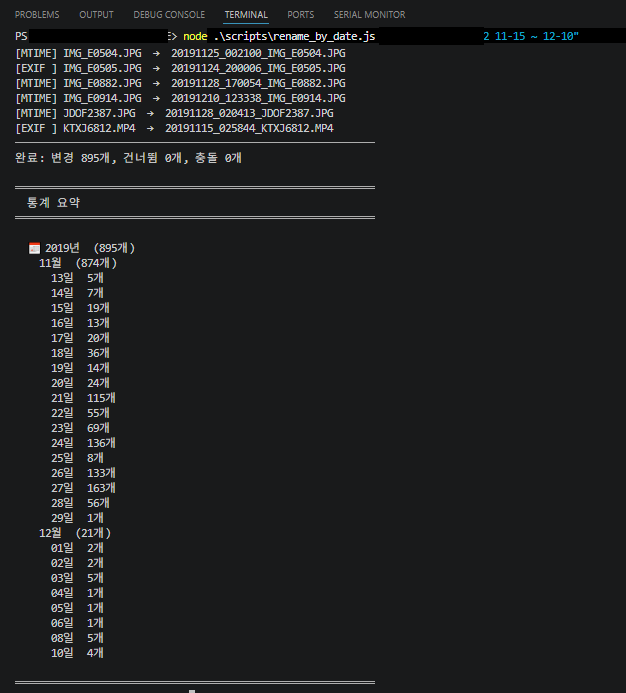Image resolution: width=626 pixels, height=693 pixels.
Task: Click the 27일 163개 entry
Action: (x=83, y=488)
